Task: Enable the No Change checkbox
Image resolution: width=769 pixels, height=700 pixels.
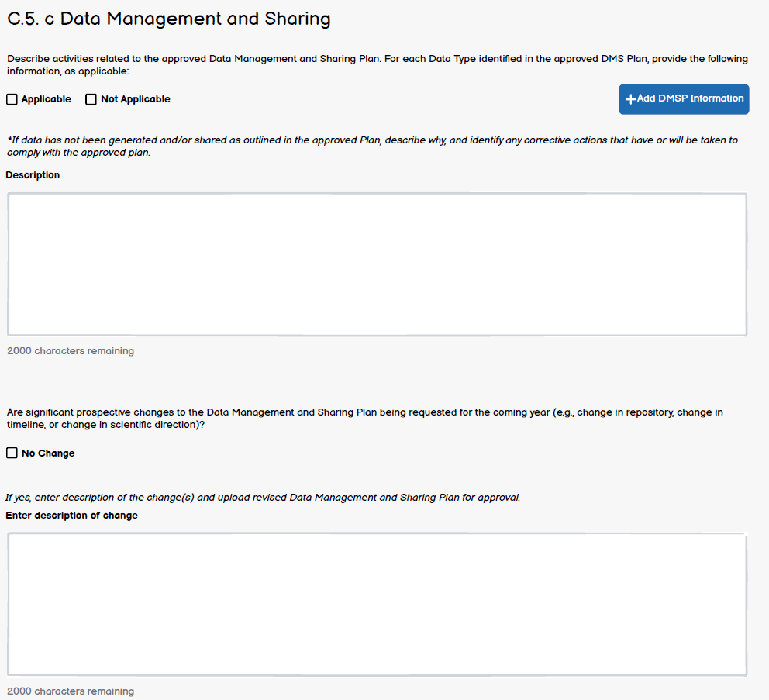Action: tap(12, 453)
